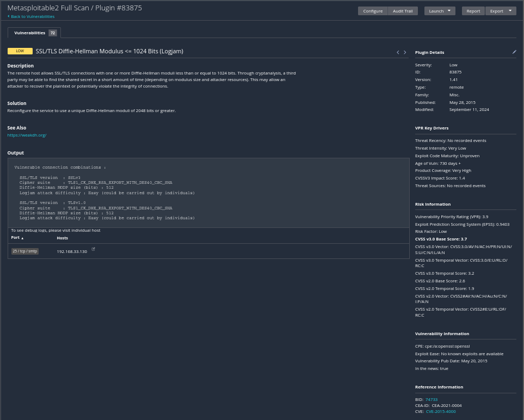Switch to the Vulnerabilities tab
Viewport: 524px width, 420px height.
click(30, 33)
